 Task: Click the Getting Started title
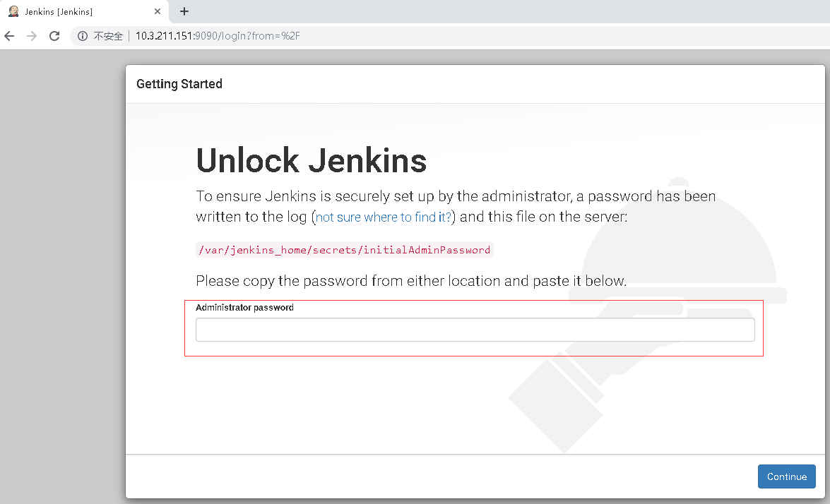[x=179, y=84]
